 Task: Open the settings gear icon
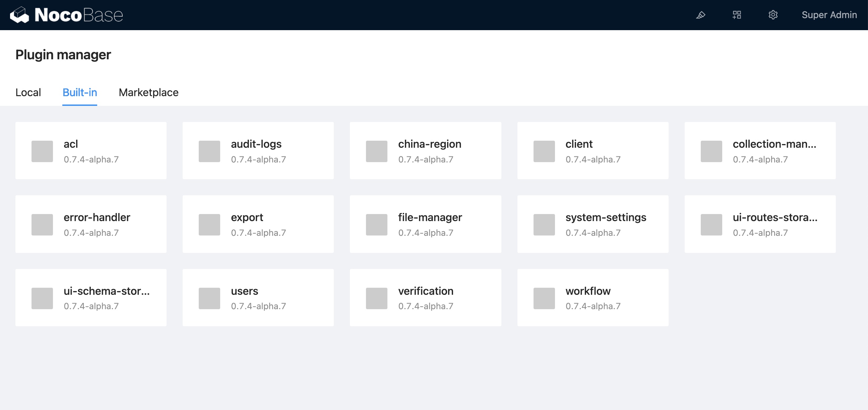pyautogui.click(x=772, y=15)
